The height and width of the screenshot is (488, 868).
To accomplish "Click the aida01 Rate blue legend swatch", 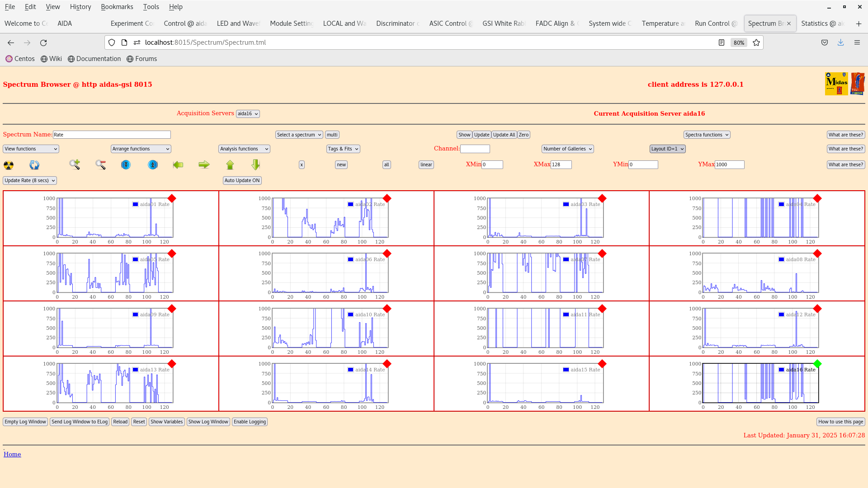I will pos(135,204).
